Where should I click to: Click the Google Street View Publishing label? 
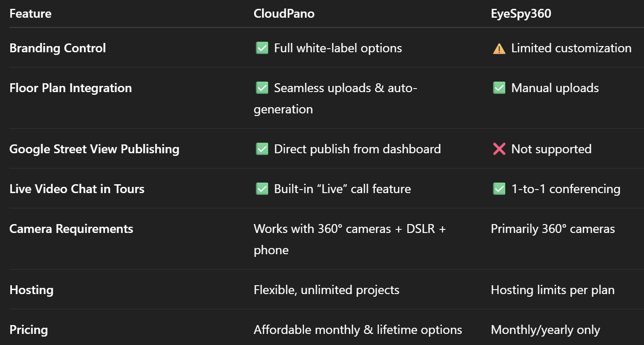pyautogui.click(x=94, y=149)
